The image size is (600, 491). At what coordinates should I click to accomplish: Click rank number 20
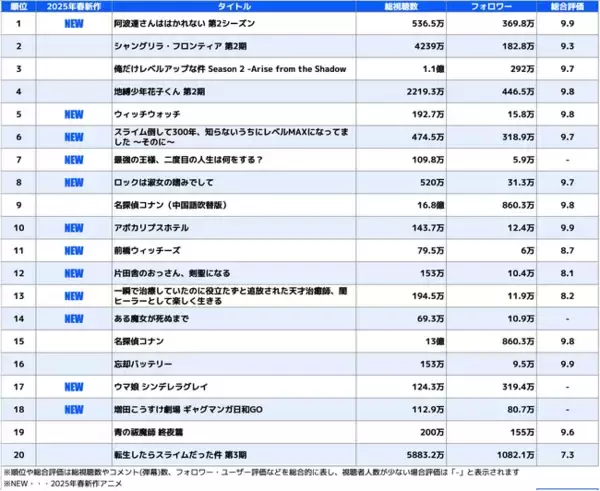click(x=19, y=455)
